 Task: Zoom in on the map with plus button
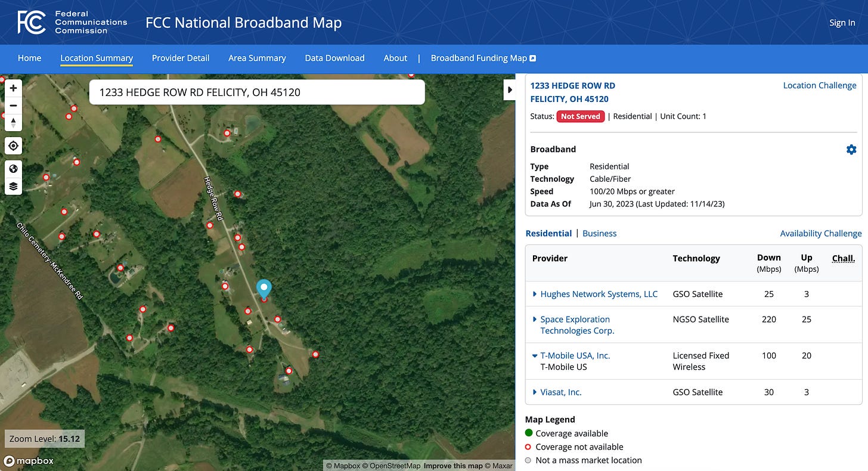point(13,88)
